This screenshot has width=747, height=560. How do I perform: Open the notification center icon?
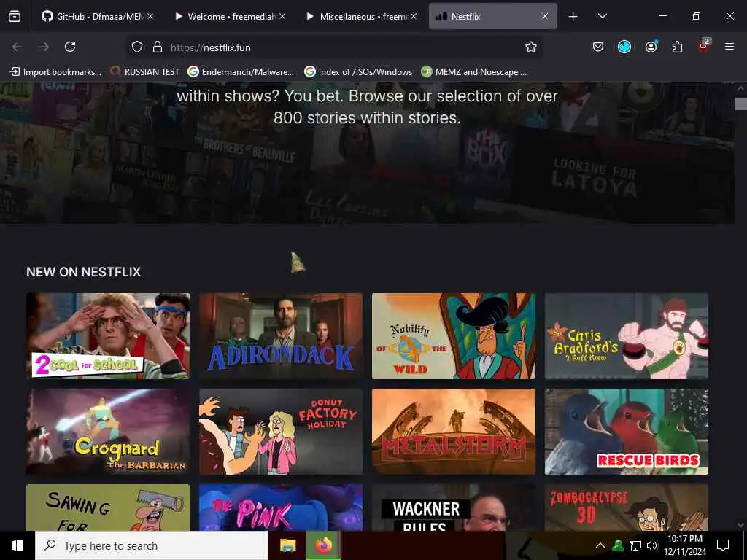coord(723,545)
